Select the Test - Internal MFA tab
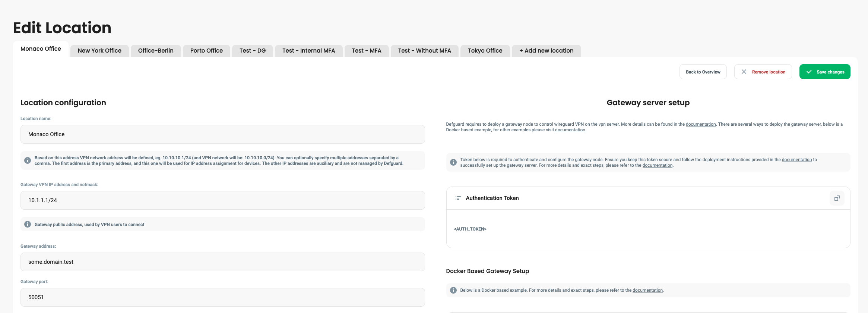This screenshot has height=313, width=868. pyautogui.click(x=308, y=51)
